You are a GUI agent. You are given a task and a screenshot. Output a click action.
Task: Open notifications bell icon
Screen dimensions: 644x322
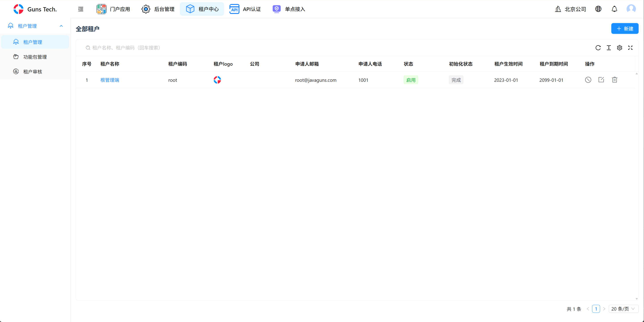614,9
